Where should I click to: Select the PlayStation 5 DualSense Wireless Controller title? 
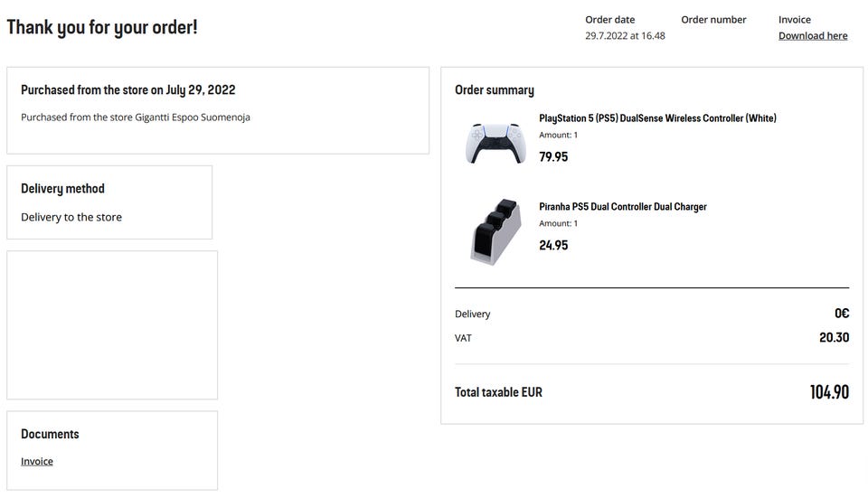657,117
